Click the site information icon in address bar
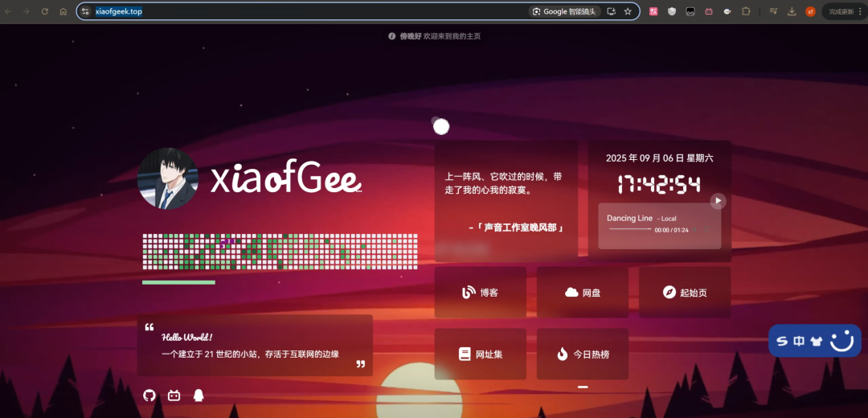The width and height of the screenshot is (868, 418). [85, 11]
